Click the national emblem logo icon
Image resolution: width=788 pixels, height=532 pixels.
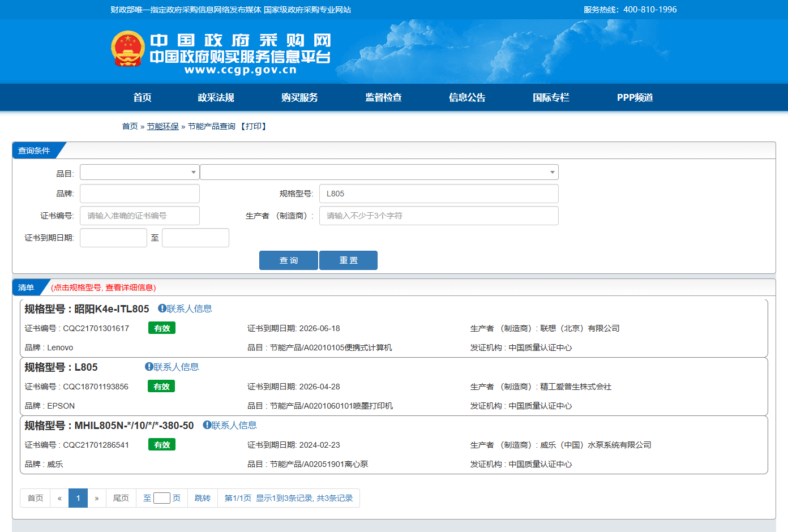[128, 49]
